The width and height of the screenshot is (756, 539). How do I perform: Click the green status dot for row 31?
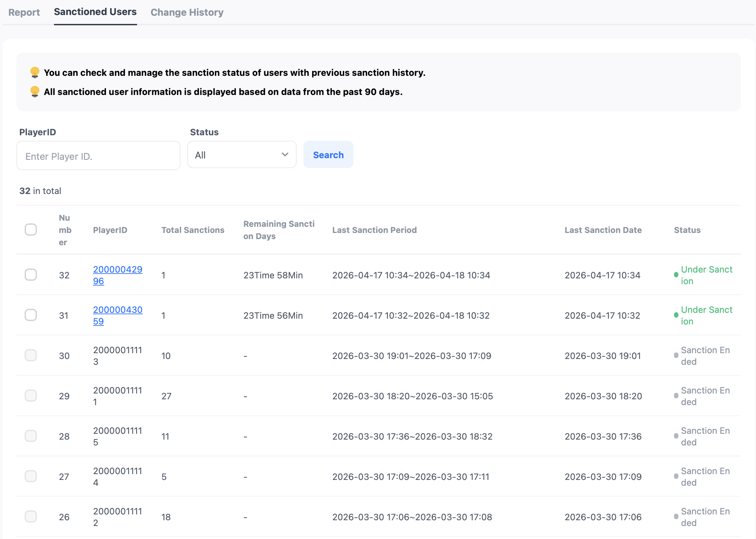point(676,315)
